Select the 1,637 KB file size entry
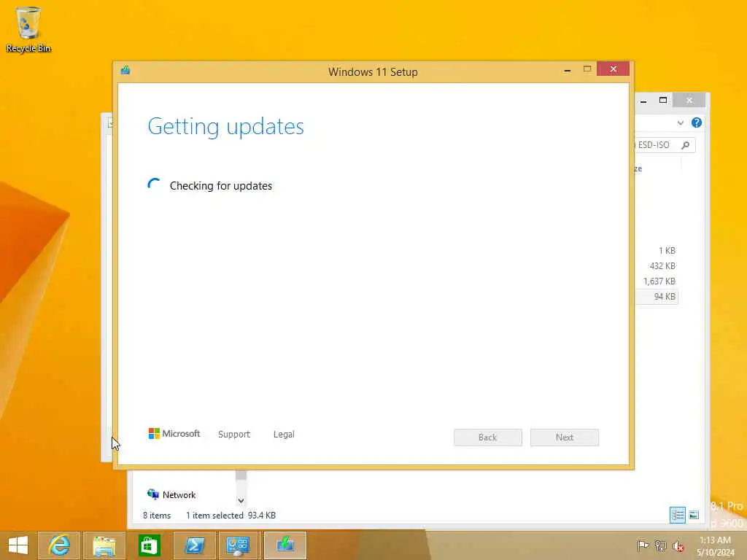 pos(659,281)
